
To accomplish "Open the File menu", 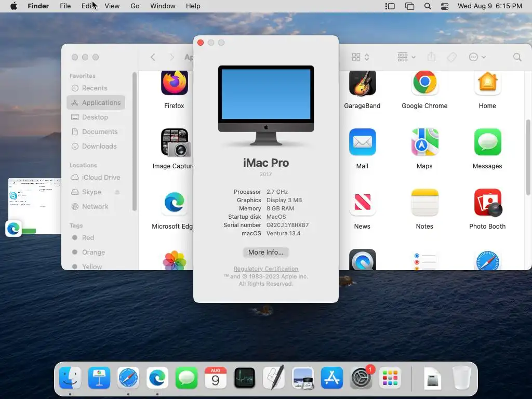I will click(x=65, y=6).
